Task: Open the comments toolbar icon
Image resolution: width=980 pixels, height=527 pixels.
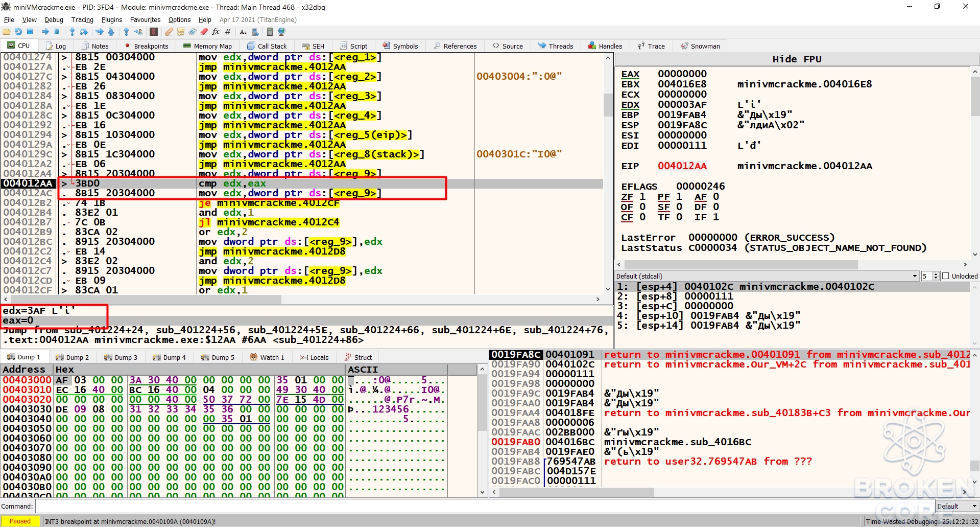Action: [x=180, y=32]
